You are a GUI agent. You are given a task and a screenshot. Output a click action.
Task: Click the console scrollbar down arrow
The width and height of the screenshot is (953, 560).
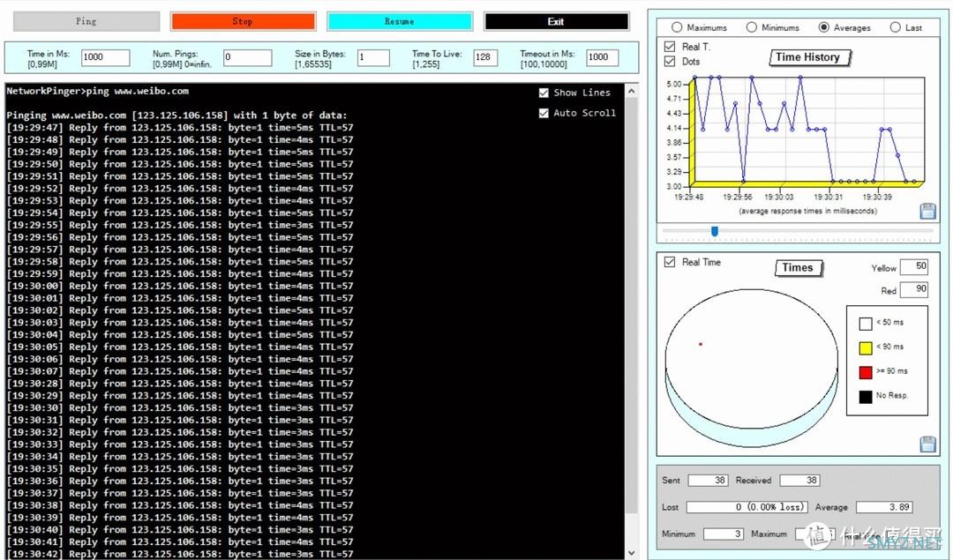click(x=632, y=552)
